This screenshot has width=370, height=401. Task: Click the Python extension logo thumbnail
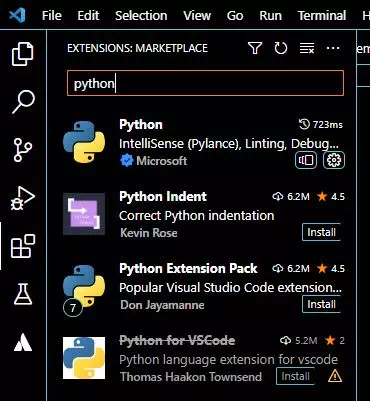[x=84, y=142]
